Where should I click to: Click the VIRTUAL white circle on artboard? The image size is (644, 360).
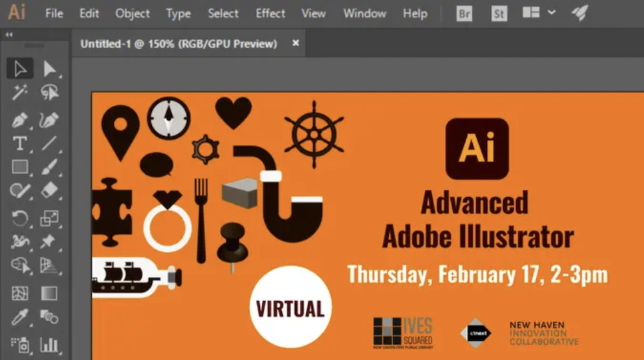(290, 307)
